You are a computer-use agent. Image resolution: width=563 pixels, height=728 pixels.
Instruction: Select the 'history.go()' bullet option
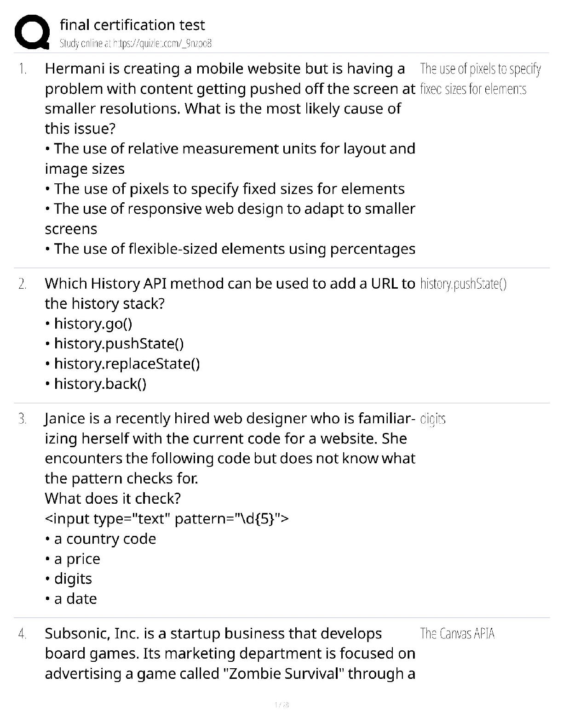point(89,324)
